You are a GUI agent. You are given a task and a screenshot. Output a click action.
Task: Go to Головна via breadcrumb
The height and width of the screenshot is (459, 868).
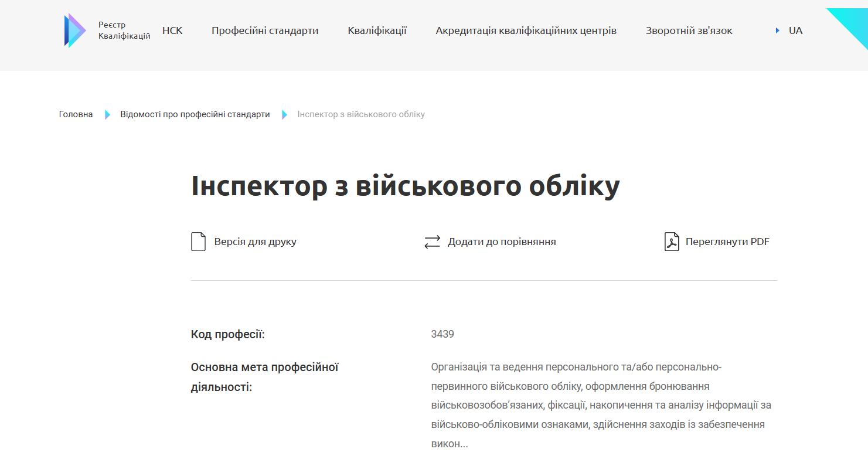pyautogui.click(x=76, y=114)
